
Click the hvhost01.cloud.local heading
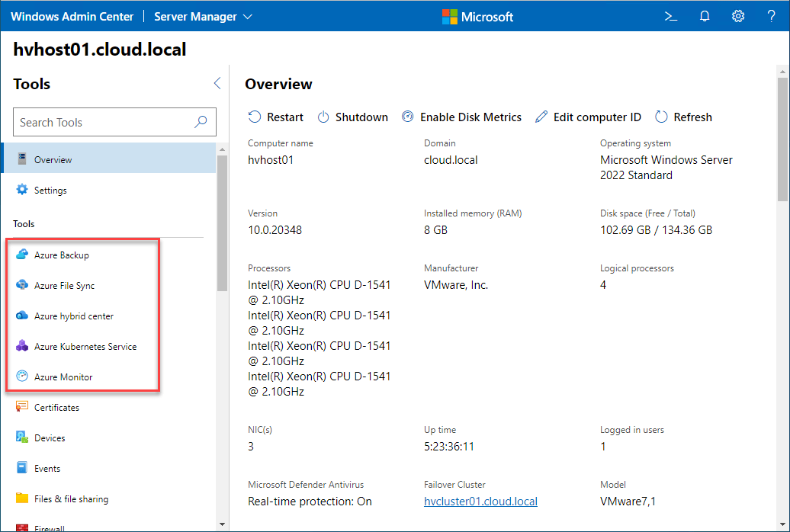point(100,50)
